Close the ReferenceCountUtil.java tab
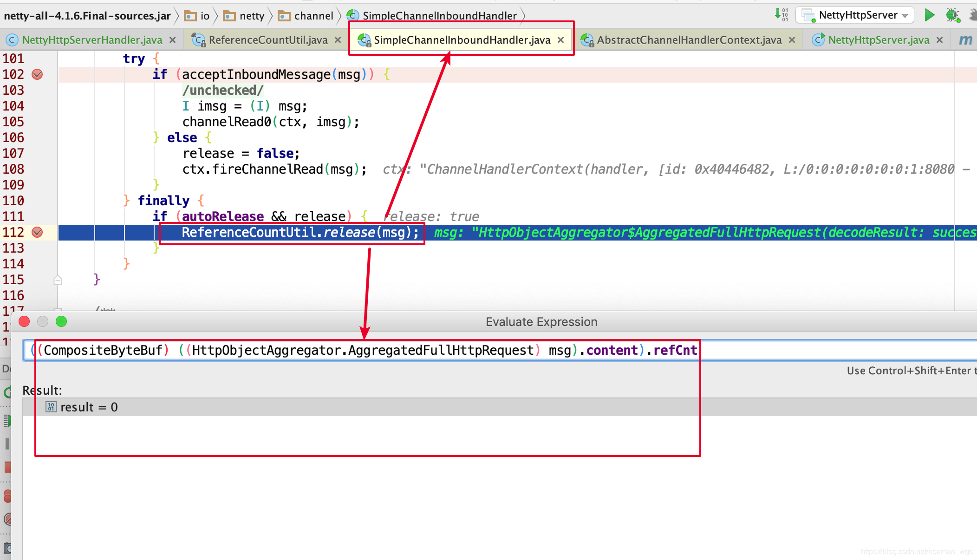Screen dimensions: 977x560 click(338, 40)
